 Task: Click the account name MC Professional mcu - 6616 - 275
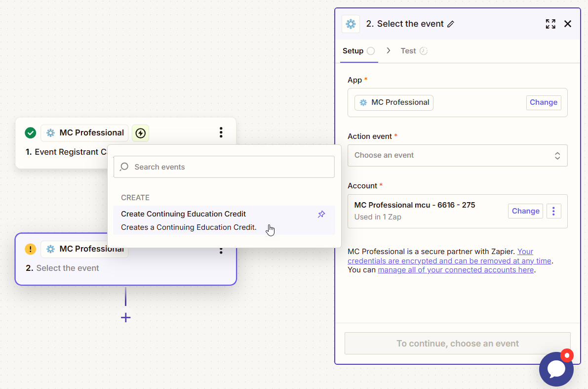[414, 205]
